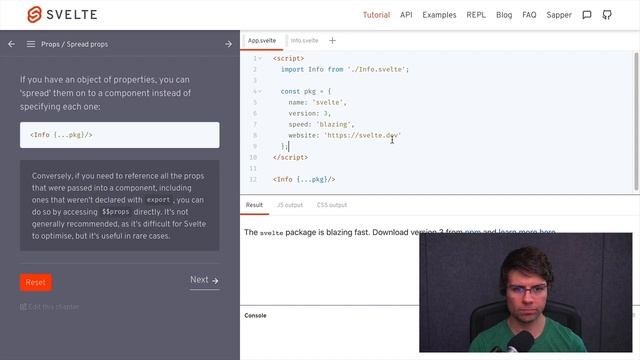Click the SVELTE wordmark text
This screenshot has height=360, width=640.
[x=72, y=15]
